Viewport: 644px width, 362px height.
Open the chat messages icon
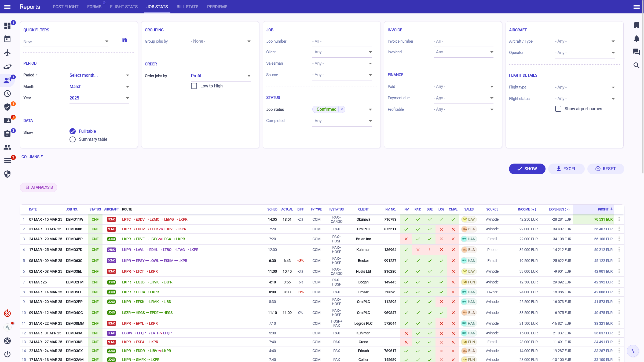(x=636, y=52)
